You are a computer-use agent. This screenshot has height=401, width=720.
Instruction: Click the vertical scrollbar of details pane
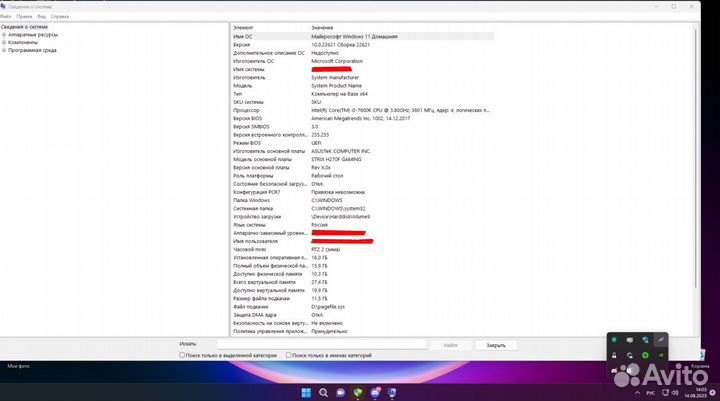click(x=696, y=158)
